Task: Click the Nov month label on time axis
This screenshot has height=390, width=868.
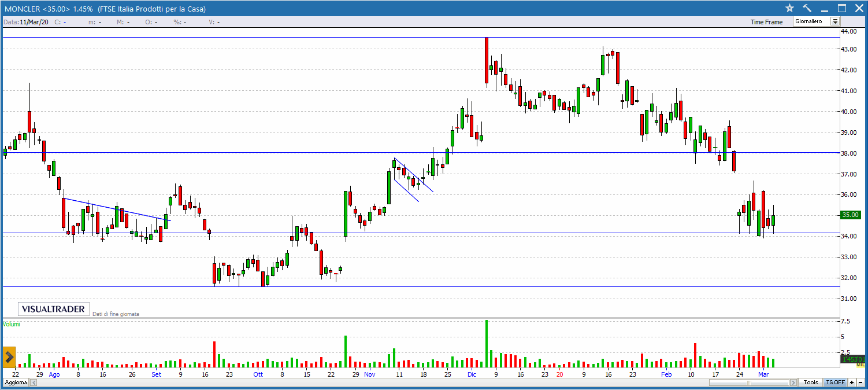Action: coord(369,374)
